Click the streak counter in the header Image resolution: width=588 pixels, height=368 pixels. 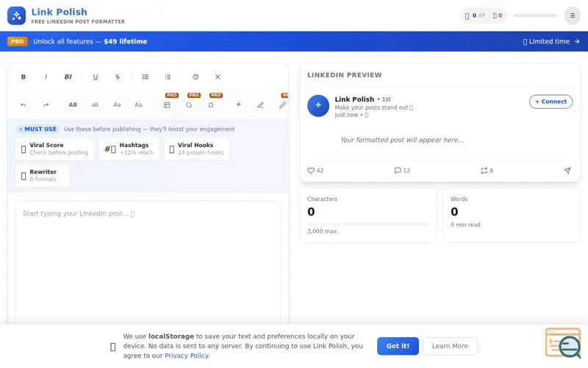tap(498, 15)
